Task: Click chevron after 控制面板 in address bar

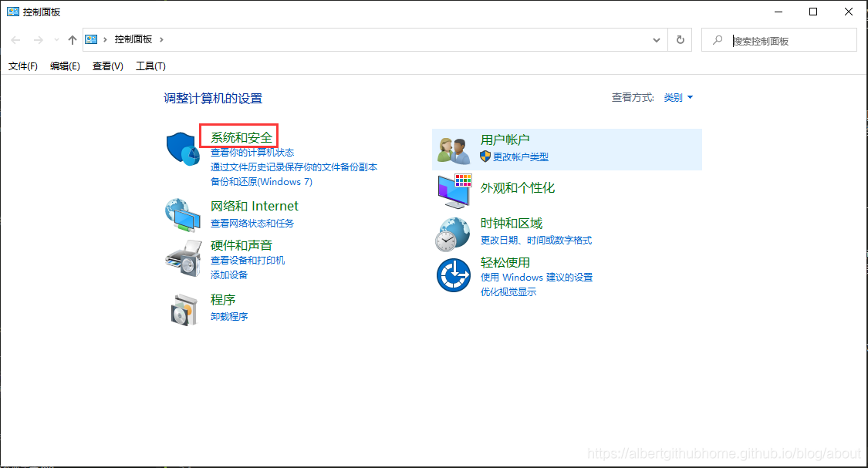Action: click(162, 39)
